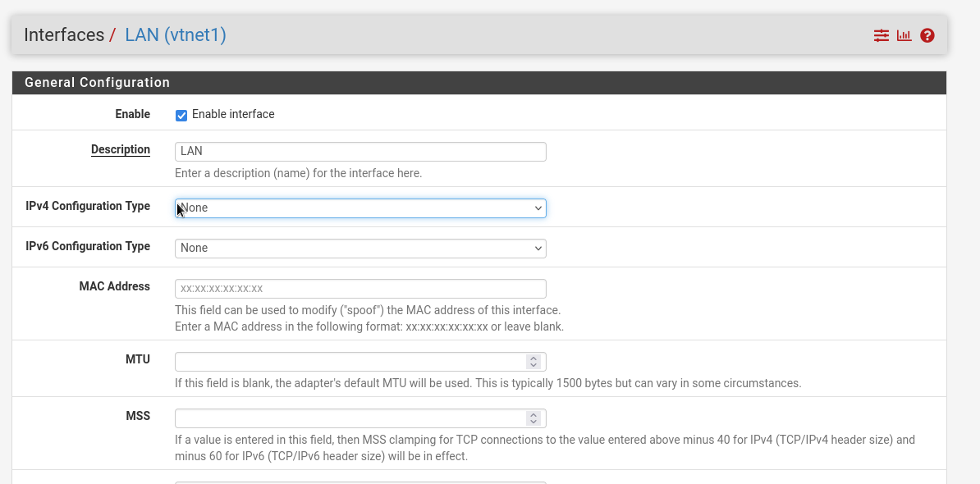Open the LAN (vtnet1) breadcrumb link
Screen dimensions: 980x484
pos(175,34)
